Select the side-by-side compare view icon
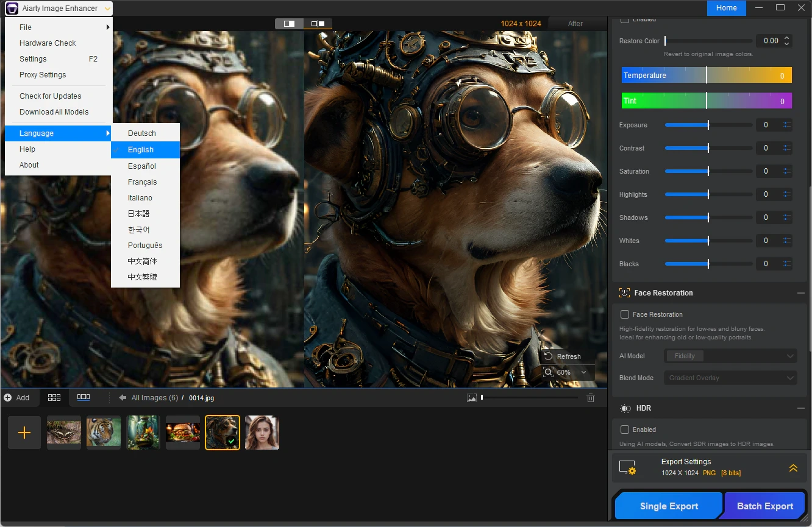Image resolution: width=812 pixels, height=527 pixels. (318, 24)
